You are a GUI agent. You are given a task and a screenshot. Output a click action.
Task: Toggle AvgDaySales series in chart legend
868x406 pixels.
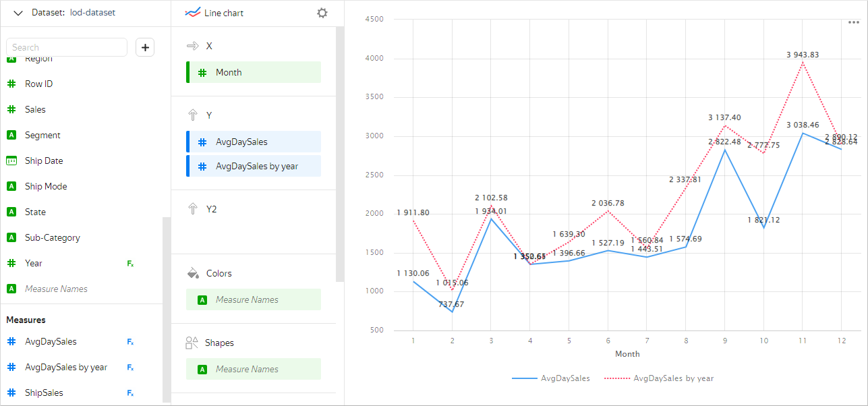point(551,378)
